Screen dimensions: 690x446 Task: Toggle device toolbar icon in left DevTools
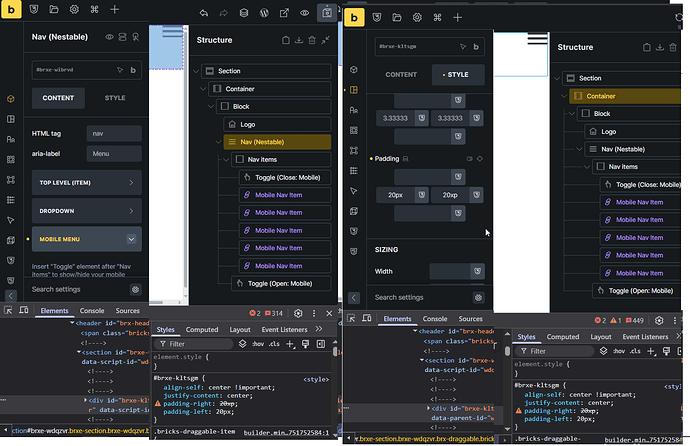point(24,311)
